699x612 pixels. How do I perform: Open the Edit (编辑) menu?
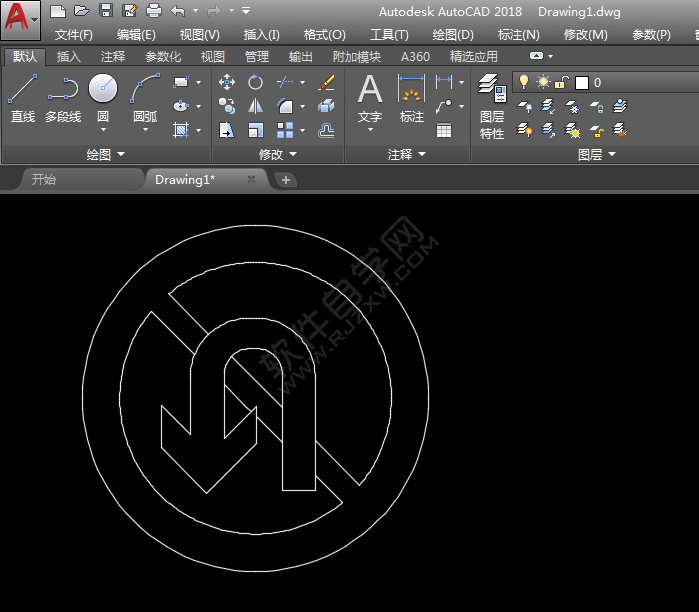(x=136, y=34)
